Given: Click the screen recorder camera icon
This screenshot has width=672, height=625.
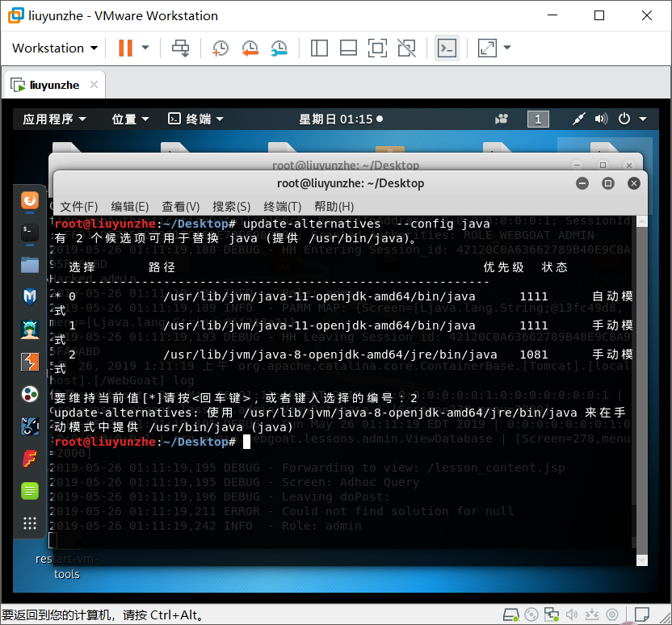Looking at the screenshot, I should point(502,119).
